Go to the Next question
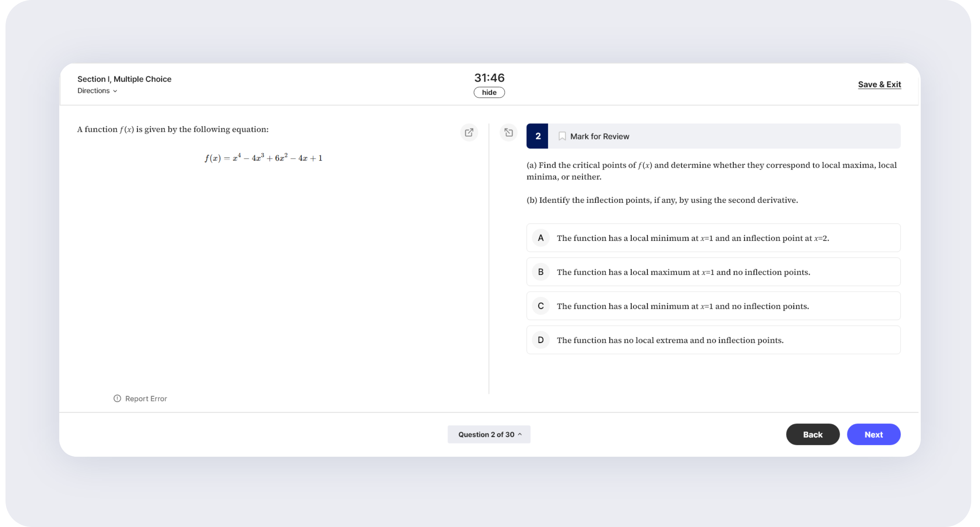Screen dimensions: 980x527 click(873, 434)
